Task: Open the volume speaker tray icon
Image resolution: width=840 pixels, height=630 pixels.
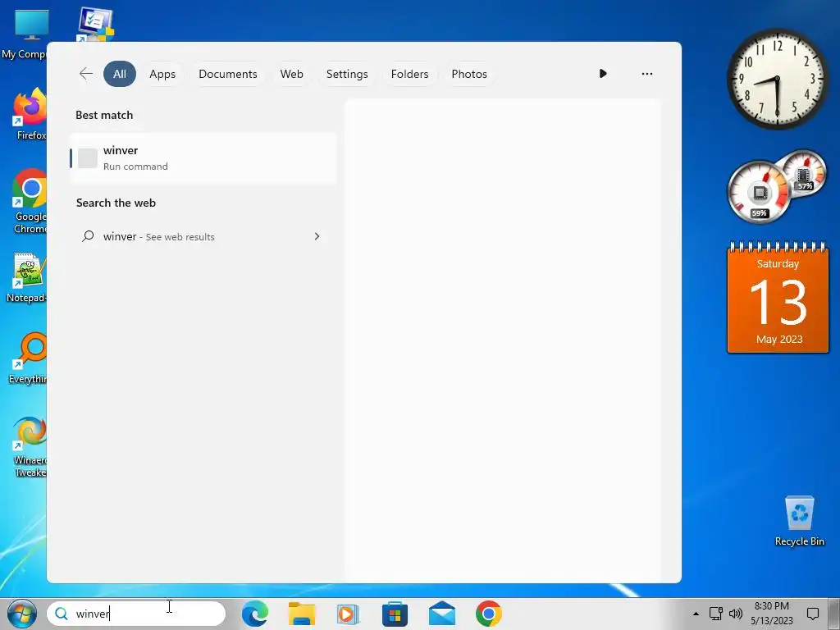Action: 736,614
